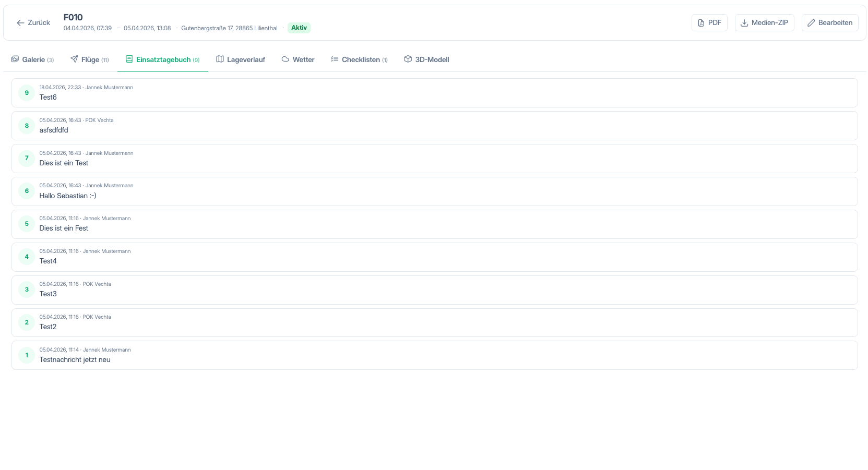Click entry number badge 6
868x470 pixels.
click(27, 191)
